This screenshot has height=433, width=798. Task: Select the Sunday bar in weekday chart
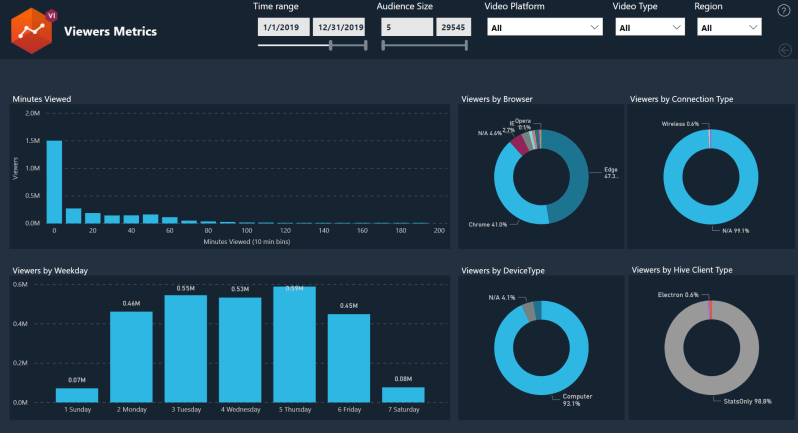pyautogui.click(x=77, y=394)
